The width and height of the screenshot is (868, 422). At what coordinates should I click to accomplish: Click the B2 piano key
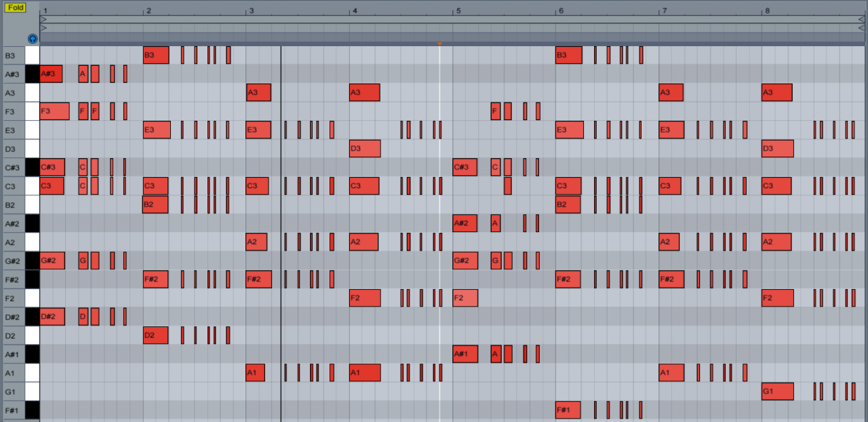33,204
